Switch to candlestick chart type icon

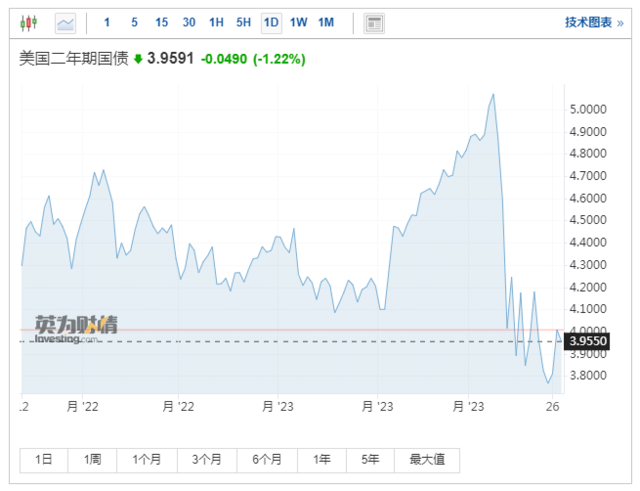click(29, 23)
